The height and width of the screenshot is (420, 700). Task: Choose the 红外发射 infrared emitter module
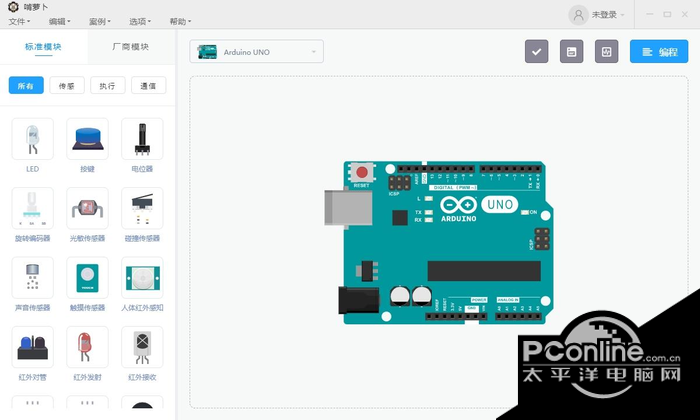[x=88, y=347]
